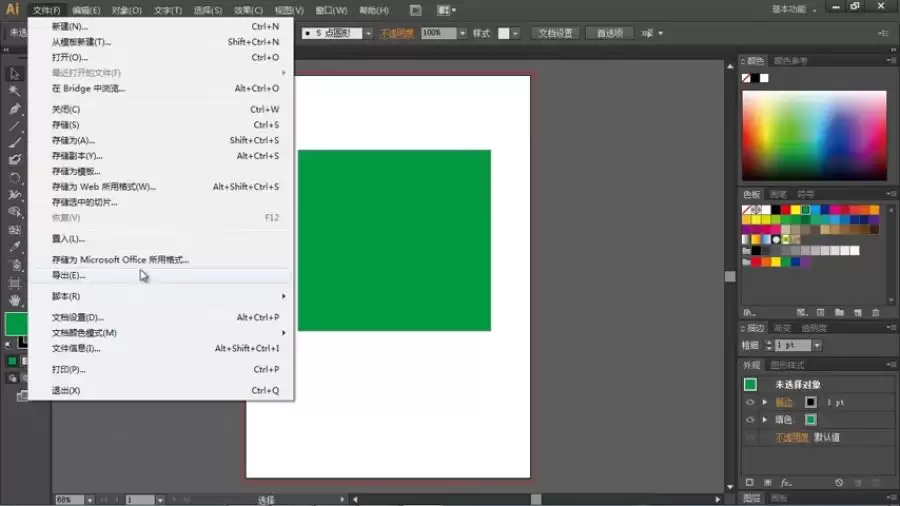Open the 100% opacity dropdown arrow
The height and width of the screenshot is (506, 900).
[x=462, y=33]
